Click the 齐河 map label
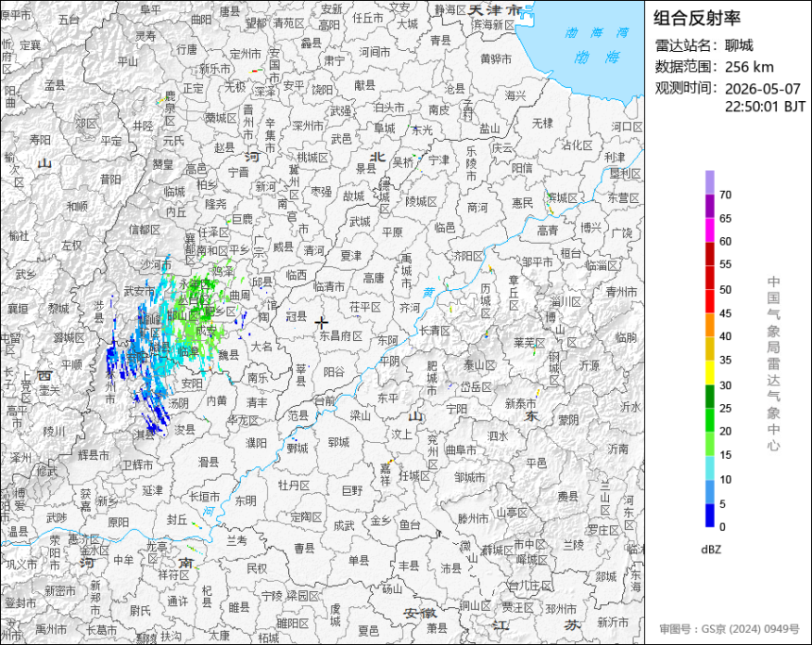Image resolution: width=812 pixels, height=645 pixels. tap(410, 307)
